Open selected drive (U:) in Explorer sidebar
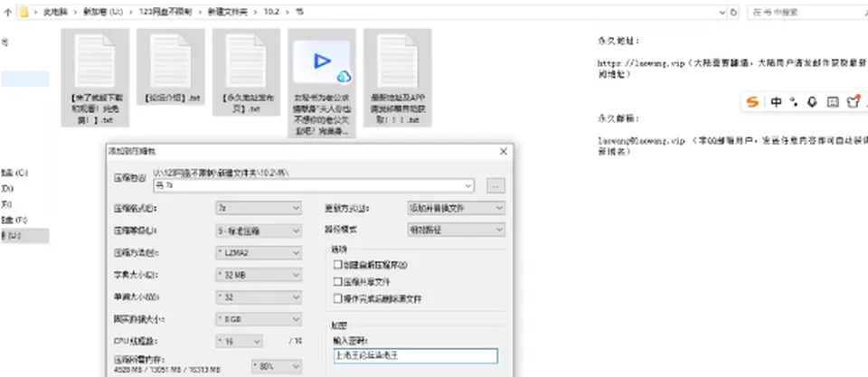868x377 pixels. 24,236
